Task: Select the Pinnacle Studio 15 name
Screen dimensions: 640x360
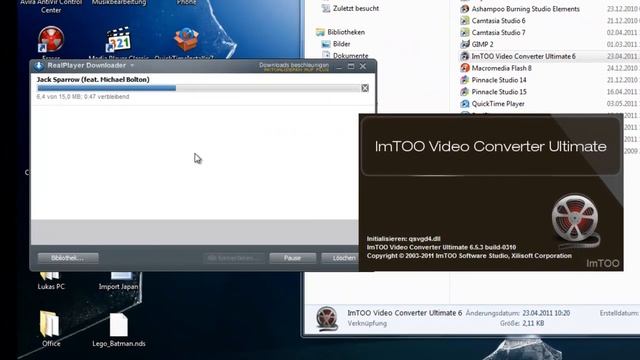Action: [x=499, y=92]
